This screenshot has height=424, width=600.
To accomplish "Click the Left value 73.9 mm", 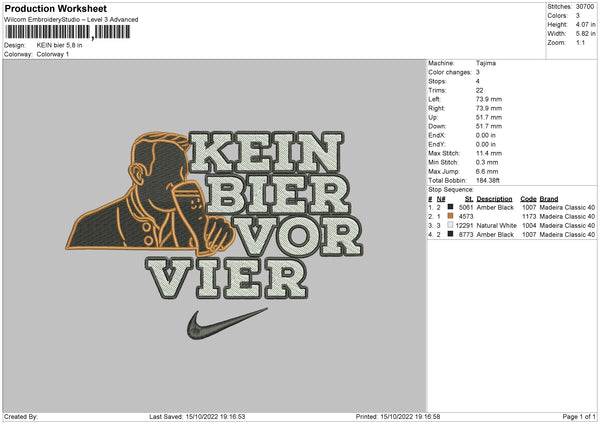I will (x=489, y=99).
